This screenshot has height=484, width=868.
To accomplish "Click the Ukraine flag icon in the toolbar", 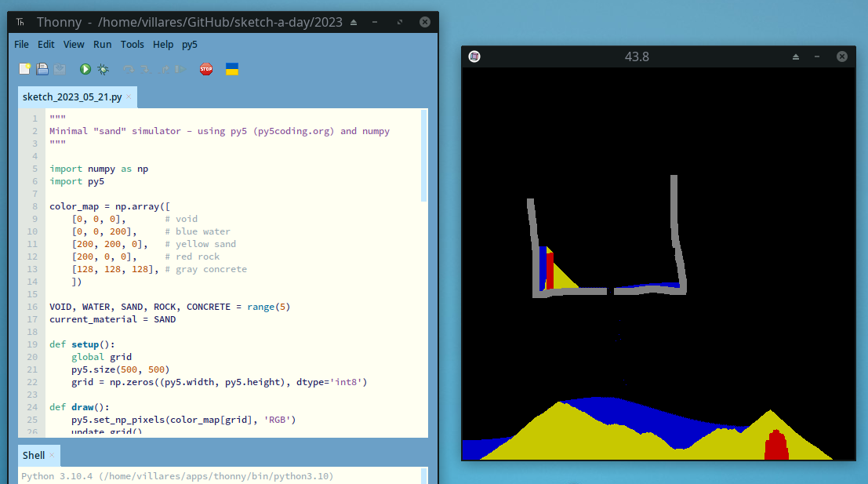I will 232,69.
